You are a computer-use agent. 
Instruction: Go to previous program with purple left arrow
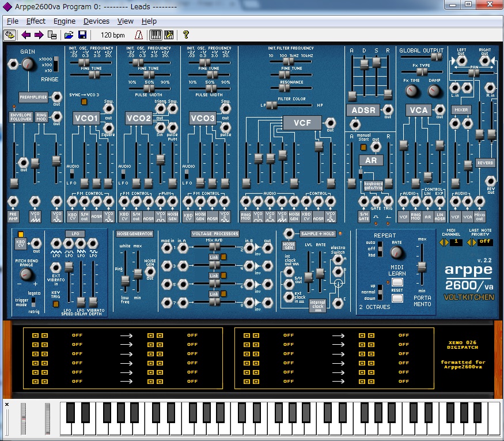coord(26,35)
